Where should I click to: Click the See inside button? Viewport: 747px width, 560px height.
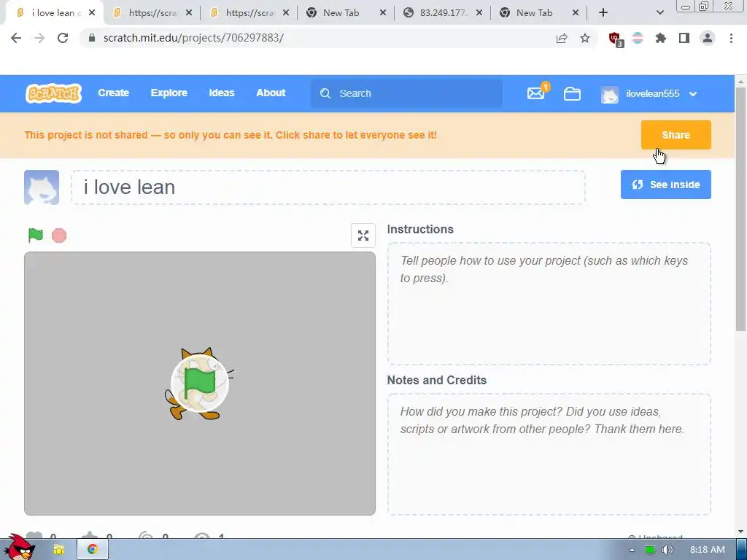point(665,184)
